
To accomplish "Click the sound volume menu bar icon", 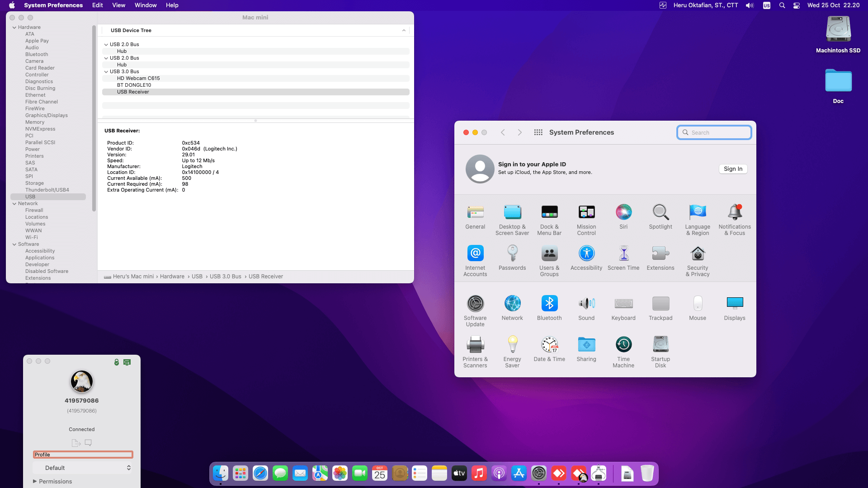I will (750, 5).
